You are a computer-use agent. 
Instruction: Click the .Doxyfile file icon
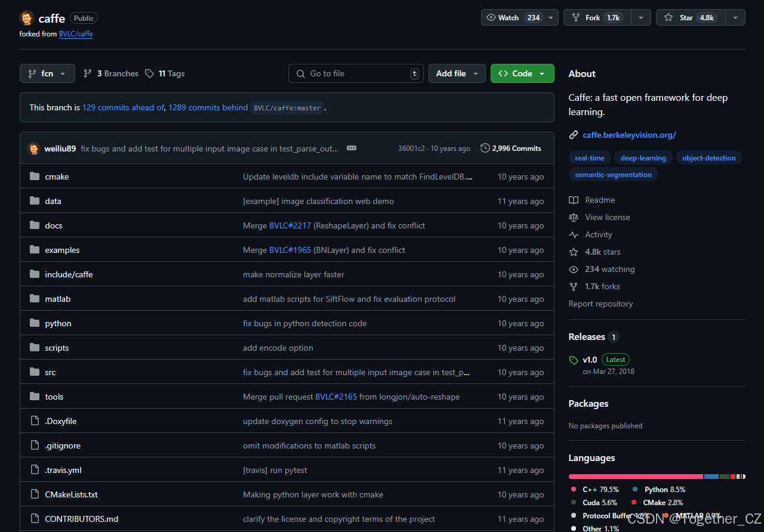(35, 421)
